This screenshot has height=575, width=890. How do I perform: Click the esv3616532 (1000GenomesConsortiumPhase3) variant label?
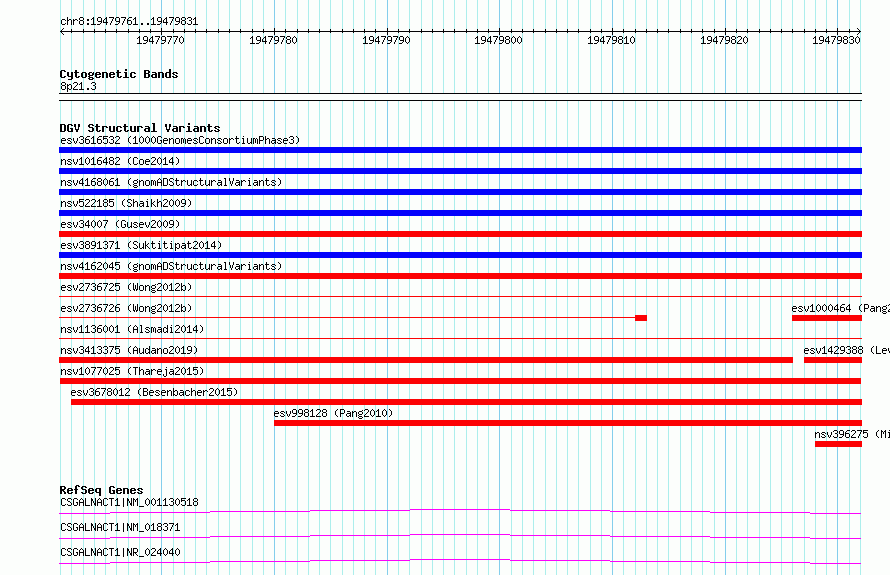[180, 140]
